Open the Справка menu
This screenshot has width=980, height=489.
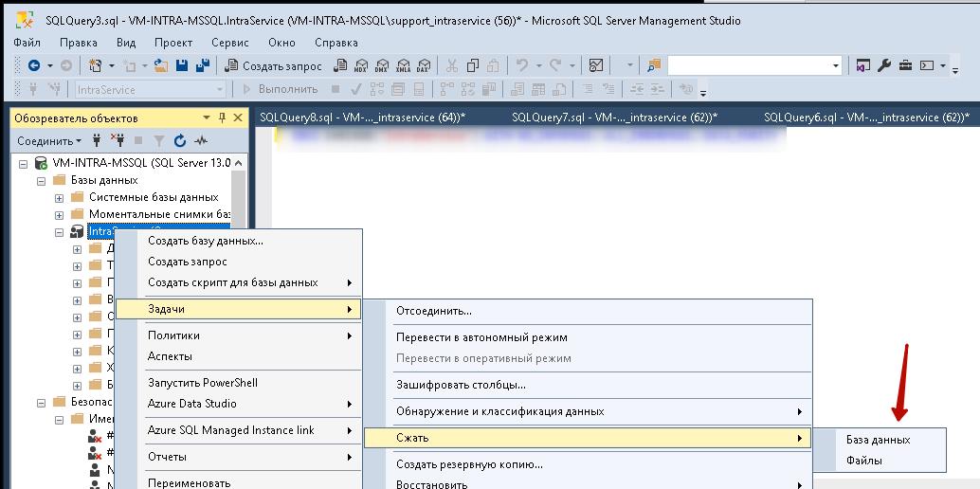[x=336, y=43]
